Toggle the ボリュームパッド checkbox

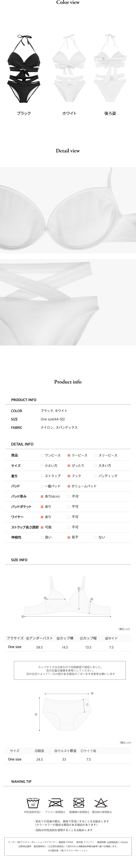(x=69, y=486)
